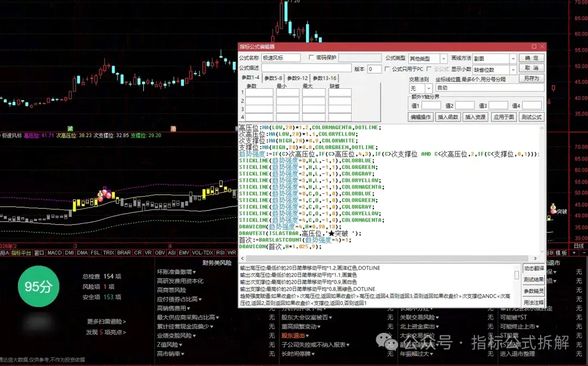Switch to 参数5-8 tab
The width and height of the screenshot is (588, 366).
(x=273, y=78)
